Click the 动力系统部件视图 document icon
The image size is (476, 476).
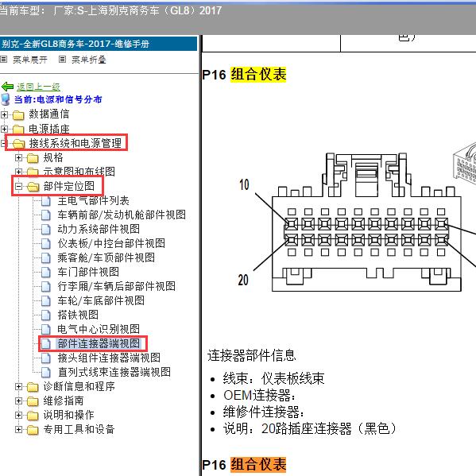pyautogui.click(x=46, y=230)
